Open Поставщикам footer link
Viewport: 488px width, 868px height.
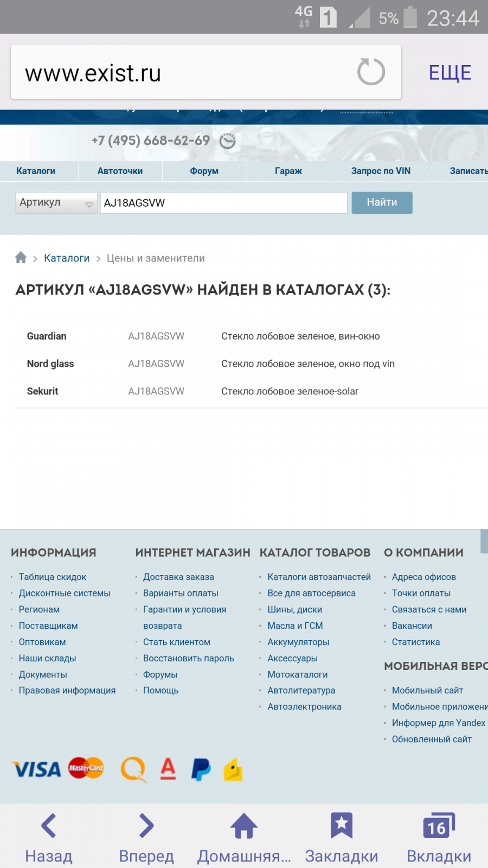pyautogui.click(x=48, y=626)
